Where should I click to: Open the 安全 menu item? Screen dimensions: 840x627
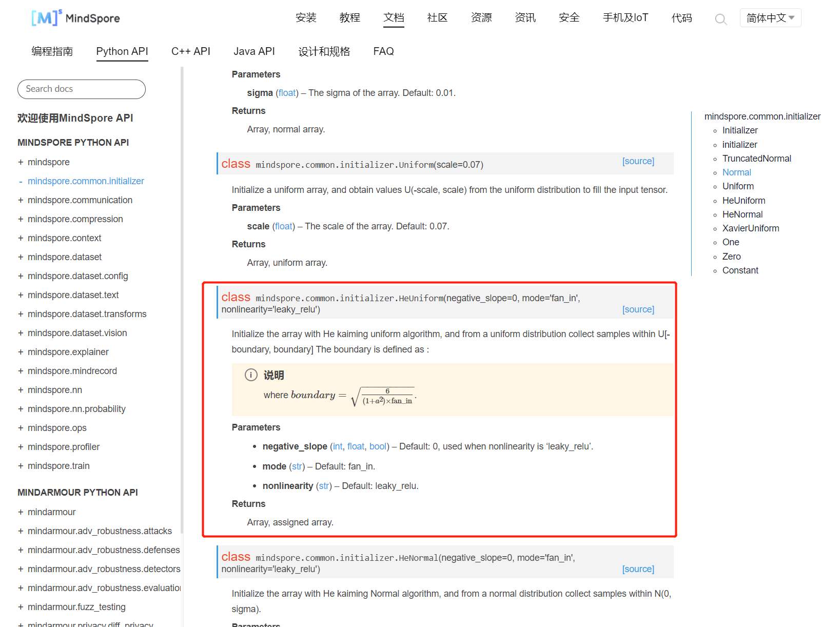tap(569, 18)
